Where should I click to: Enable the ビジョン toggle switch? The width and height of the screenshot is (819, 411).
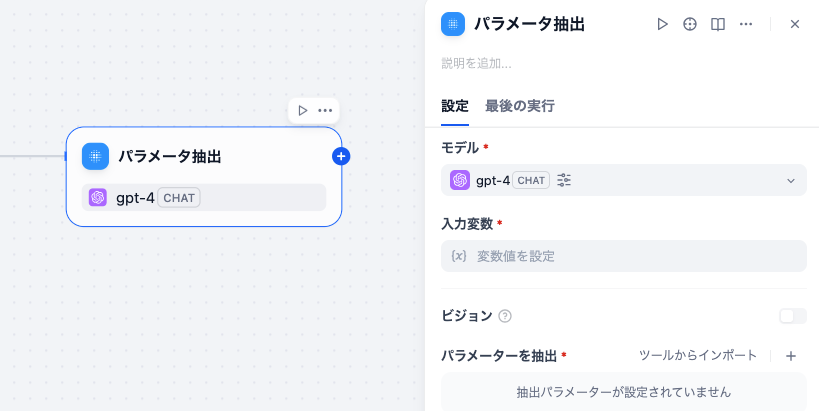792,316
